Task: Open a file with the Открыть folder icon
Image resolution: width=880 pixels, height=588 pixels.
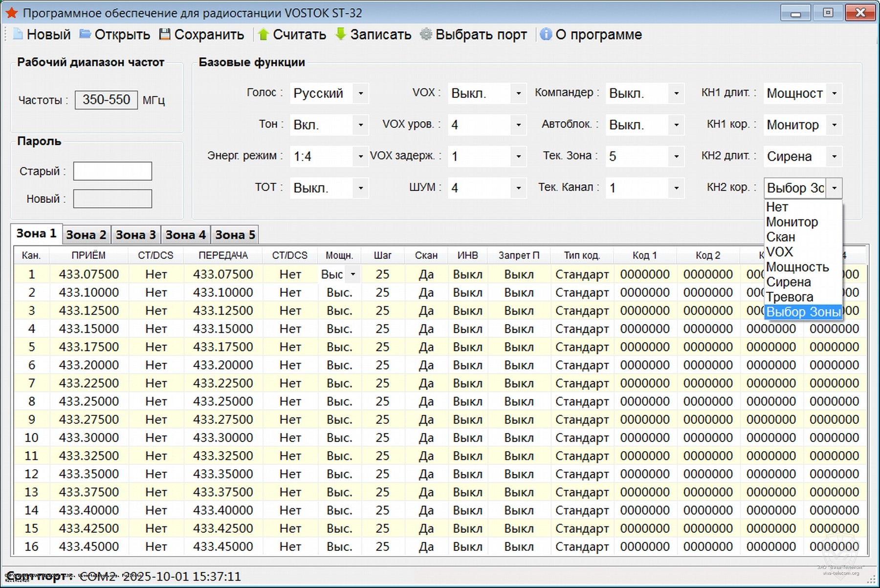Action: (x=86, y=34)
